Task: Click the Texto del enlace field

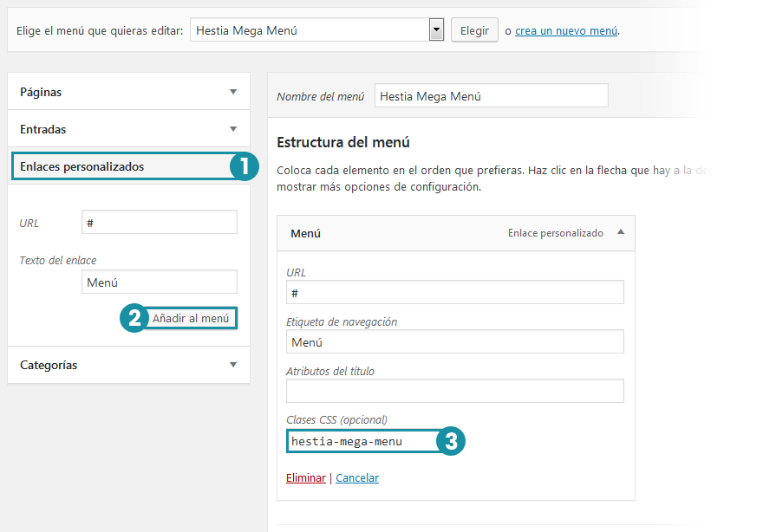Action: coord(159,282)
